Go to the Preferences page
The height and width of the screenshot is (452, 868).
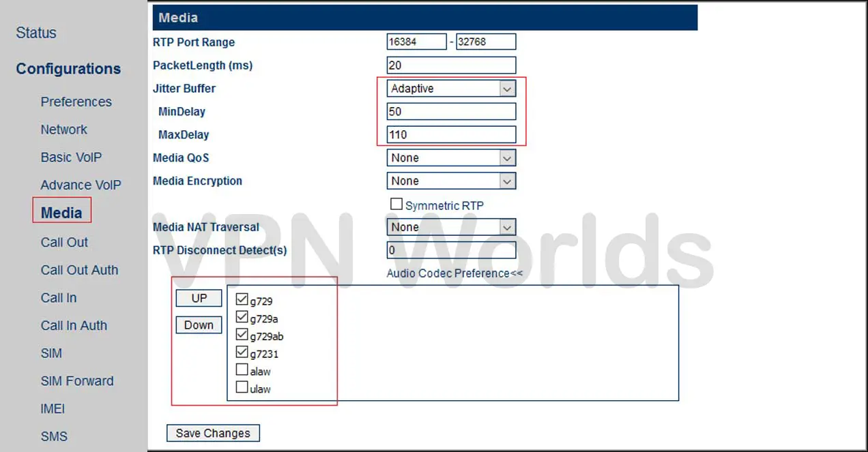click(76, 102)
